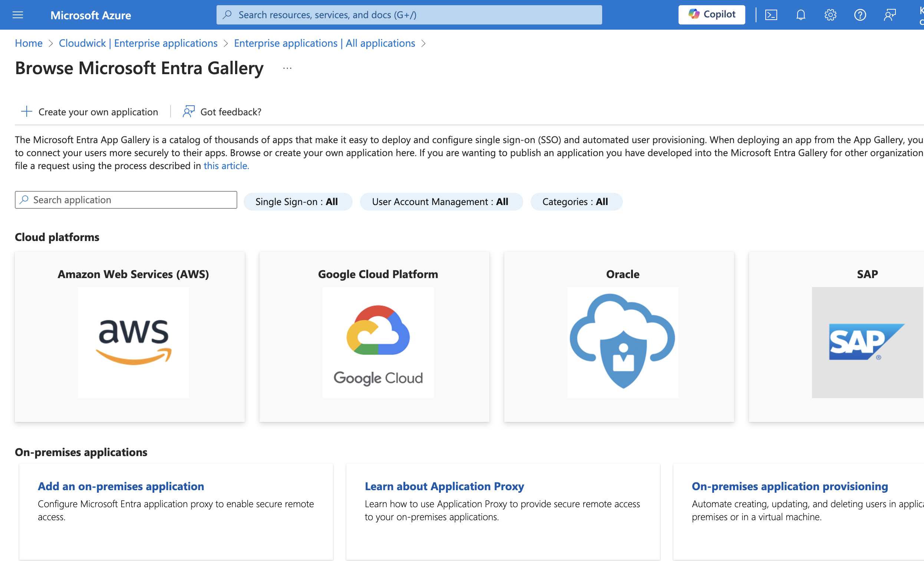Open Enterprise applications All applications breadcrumb
Image resolution: width=924 pixels, height=571 pixels.
(324, 43)
